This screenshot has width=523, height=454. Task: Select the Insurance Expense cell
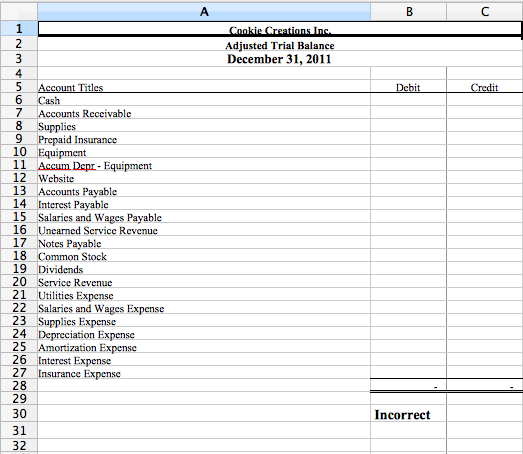204,373
